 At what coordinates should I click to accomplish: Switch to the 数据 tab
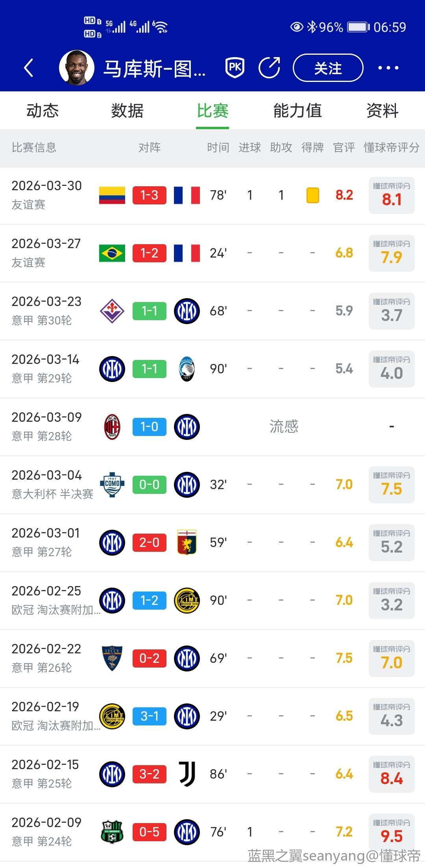pyautogui.click(x=127, y=111)
